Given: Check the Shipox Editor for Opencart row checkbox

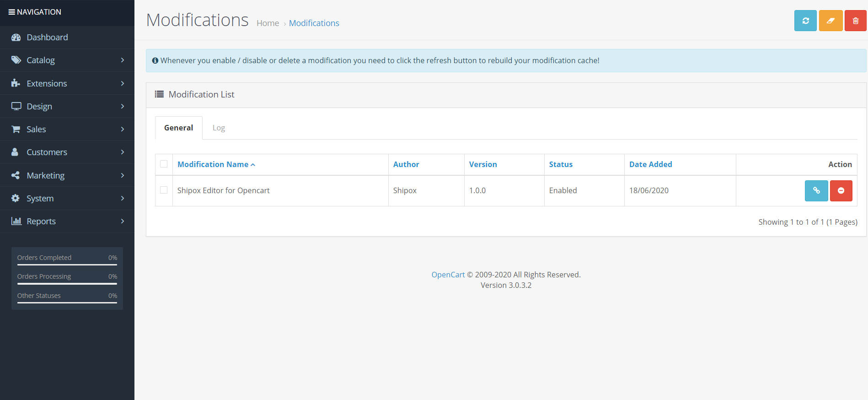Looking at the screenshot, I should point(164,190).
